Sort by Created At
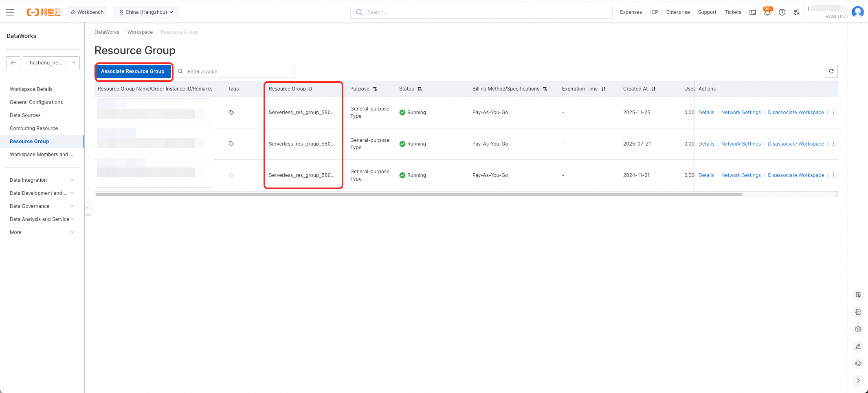 [x=653, y=89]
